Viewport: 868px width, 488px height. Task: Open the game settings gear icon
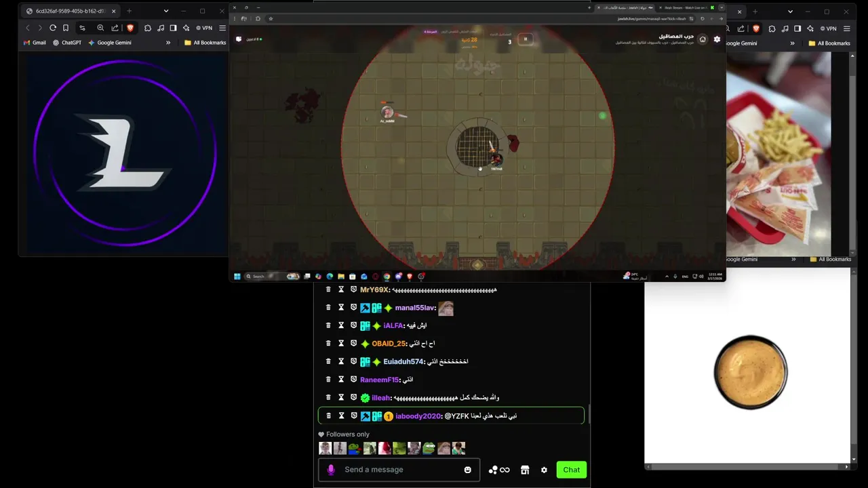tap(717, 39)
